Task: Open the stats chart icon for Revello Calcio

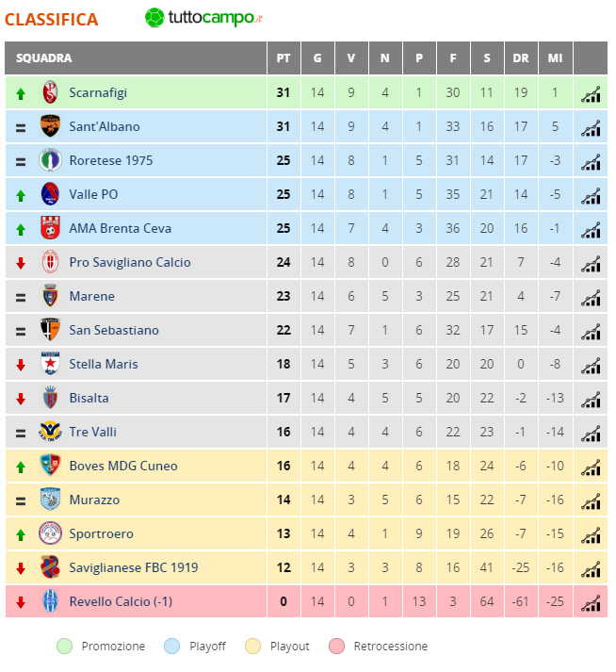Action: (x=591, y=603)
